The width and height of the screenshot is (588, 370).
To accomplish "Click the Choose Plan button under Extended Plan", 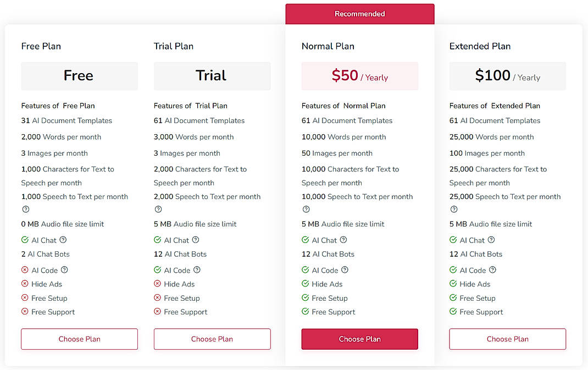I will point(507,339).
